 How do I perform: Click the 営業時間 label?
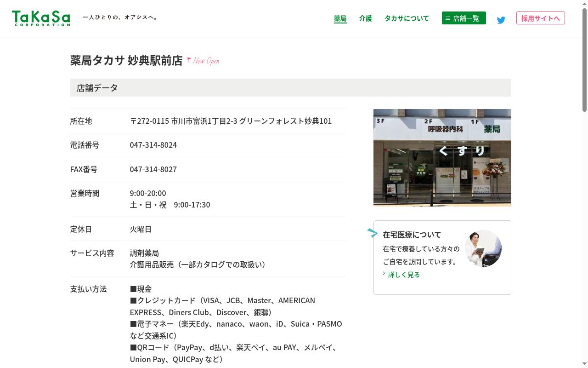coord(85,193)
